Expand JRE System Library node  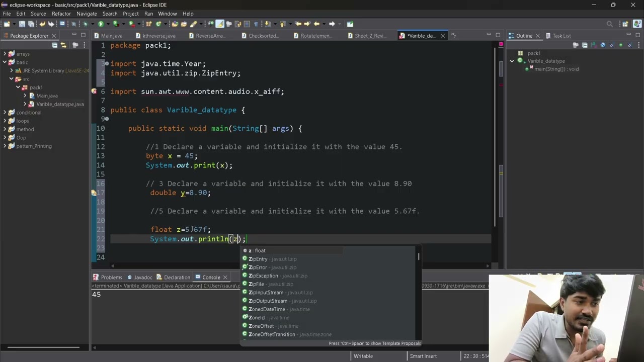[12, 70]
